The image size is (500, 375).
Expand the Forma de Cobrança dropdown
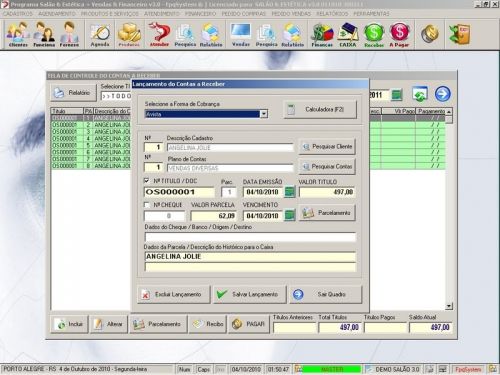(264, 114)
